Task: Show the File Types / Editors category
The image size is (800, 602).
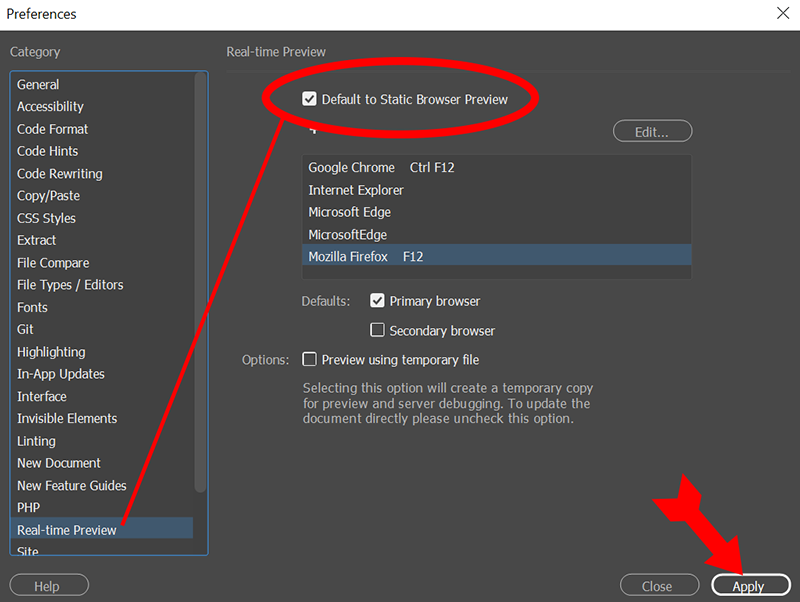Action: click(70, 285)
